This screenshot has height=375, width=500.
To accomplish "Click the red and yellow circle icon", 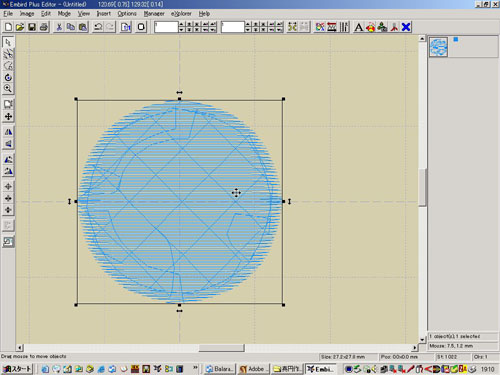I will (370, 27).
